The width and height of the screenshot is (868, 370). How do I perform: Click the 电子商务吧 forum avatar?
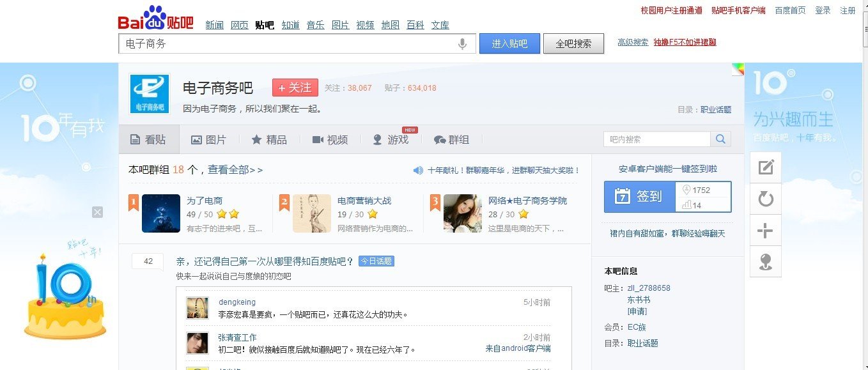pyautogui.click(x=150, y=94)
